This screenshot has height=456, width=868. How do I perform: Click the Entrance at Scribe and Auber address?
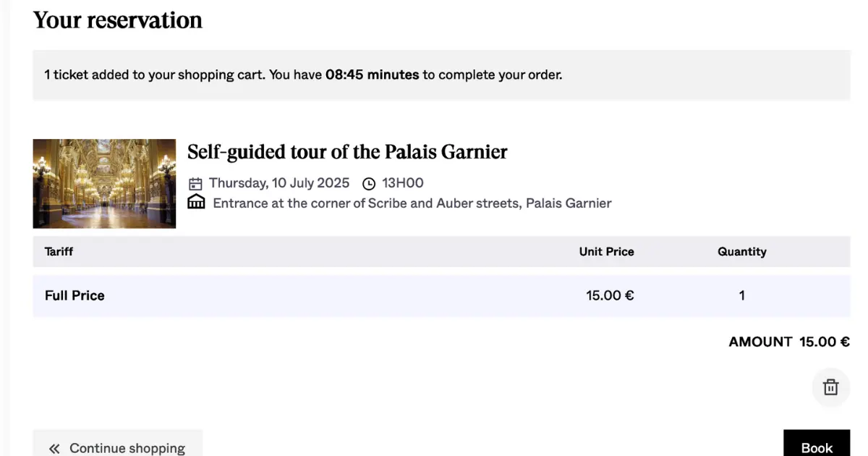[x=412, y=203]
